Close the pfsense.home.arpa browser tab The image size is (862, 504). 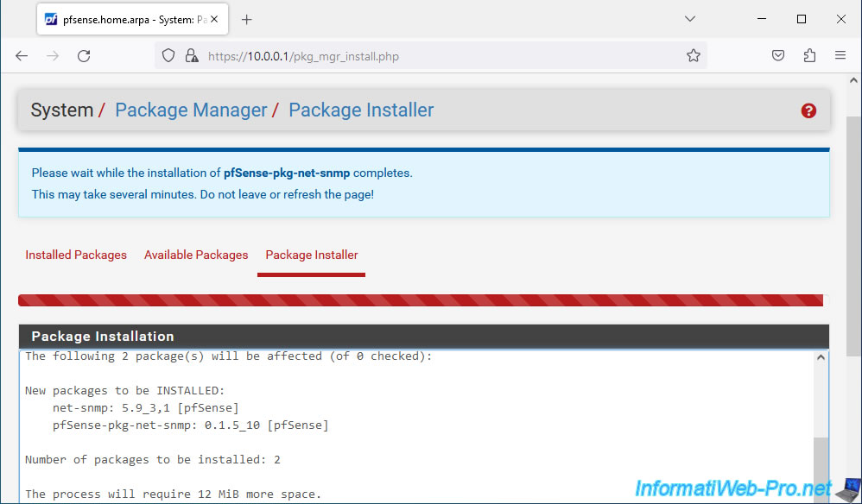[214, 19]
